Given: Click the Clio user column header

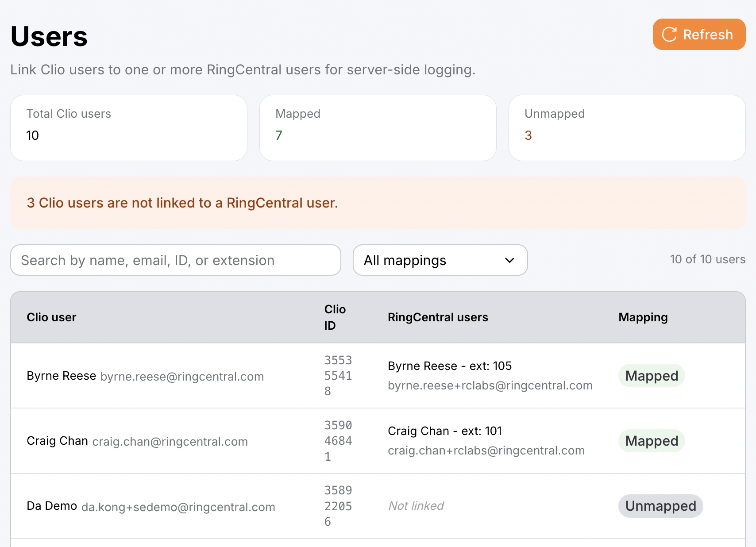Looking at the screenshot, I should 51,317.
